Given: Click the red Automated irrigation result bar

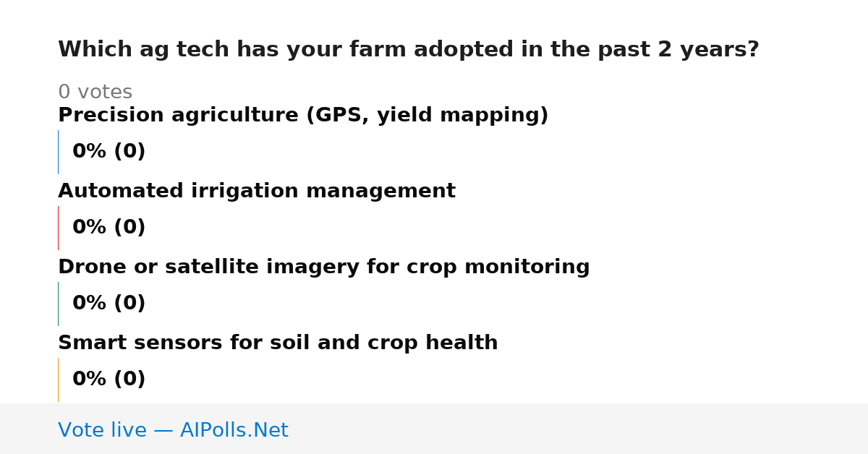Looking at the screenshot, I should (x=59, y=228).
